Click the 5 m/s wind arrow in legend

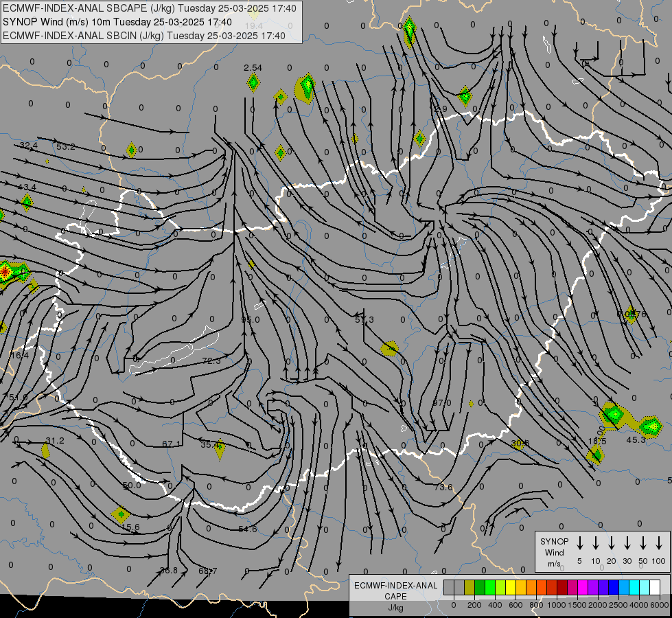(x=579, y=543)
